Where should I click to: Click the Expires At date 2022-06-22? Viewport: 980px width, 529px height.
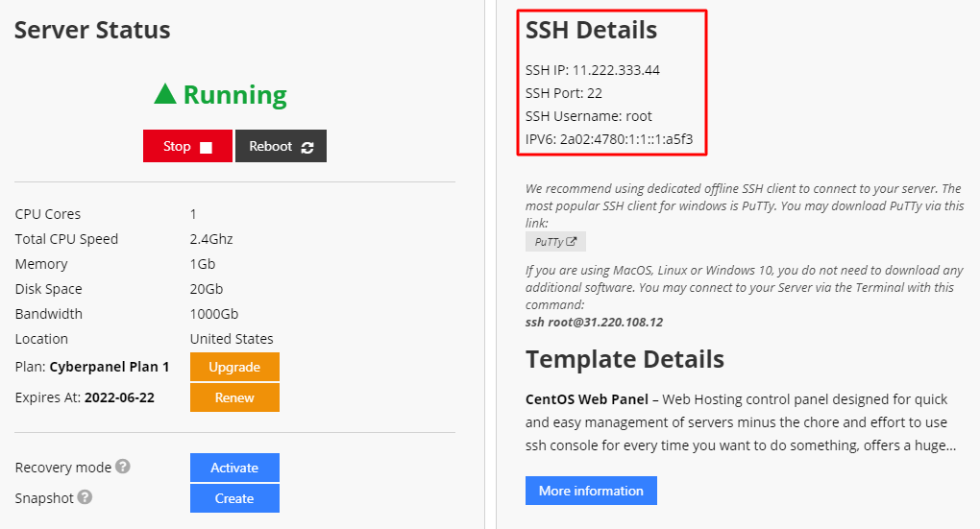(119, 397)
